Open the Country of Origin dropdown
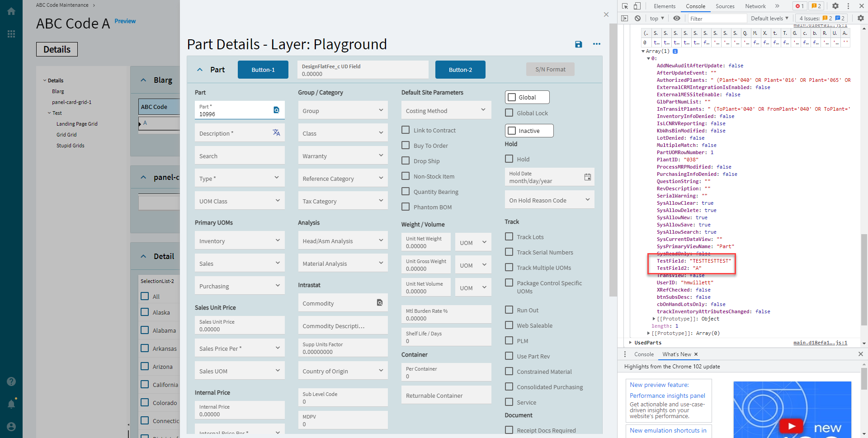 343,371
